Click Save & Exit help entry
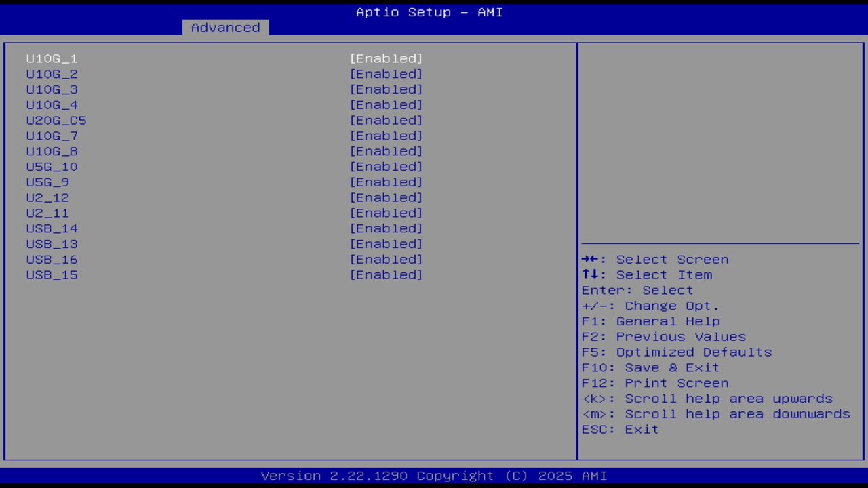Viewport: 868px width, 488px height. click(650, 367)
